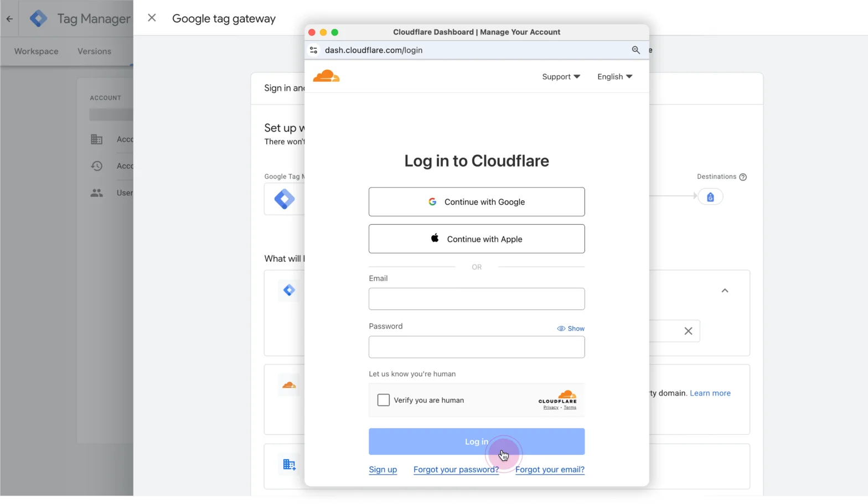The height and width of the screenshot is (504, 868).
Task: Open the Cloudflare Privacy link in the captcha
Action: click(551, 408)
